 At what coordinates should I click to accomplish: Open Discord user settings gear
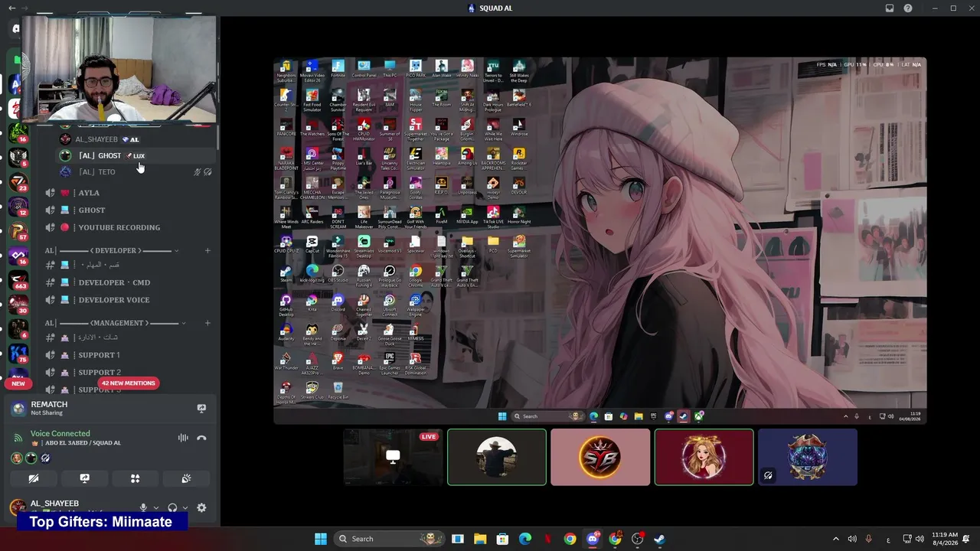(201, 507)
